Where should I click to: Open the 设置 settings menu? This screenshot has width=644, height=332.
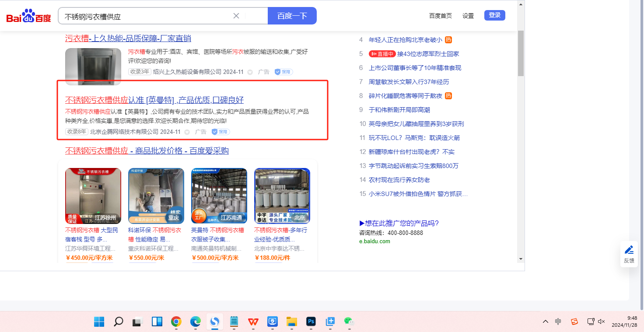click(x=468, y=16)
